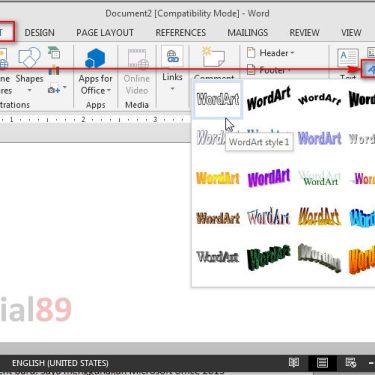Click the English (United States) language indicator
This screenshot has height=375, width=375.
tap(60, 363)
